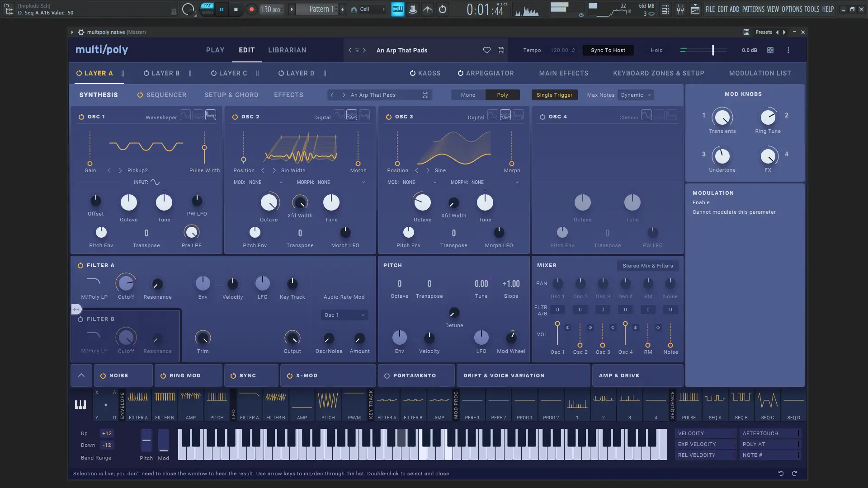868x488 pixels.
Task: Open the Stereo Mix & Filters dropdown
Action: pos(647,266)
